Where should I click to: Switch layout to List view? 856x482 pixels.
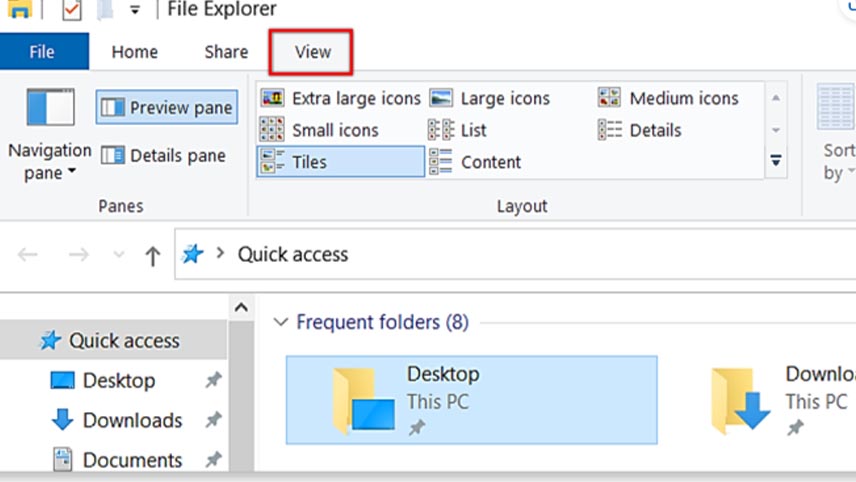click(x=458, y=130)
